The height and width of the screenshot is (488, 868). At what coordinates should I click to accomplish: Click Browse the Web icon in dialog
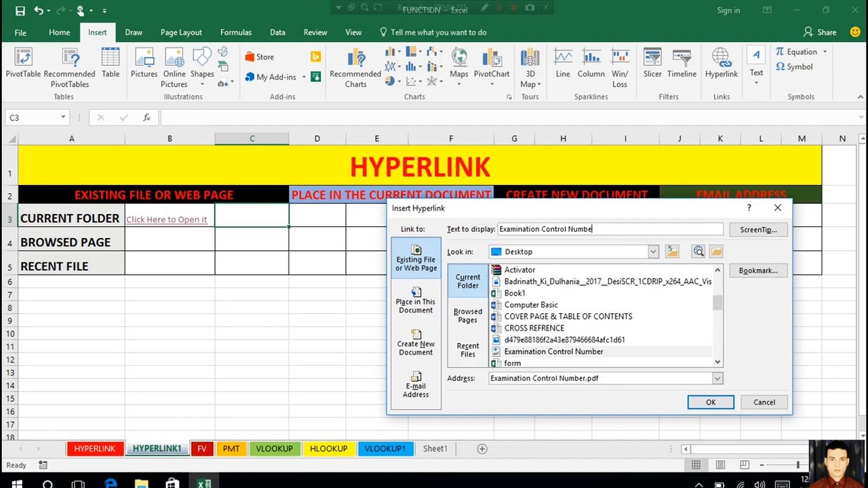698,251
